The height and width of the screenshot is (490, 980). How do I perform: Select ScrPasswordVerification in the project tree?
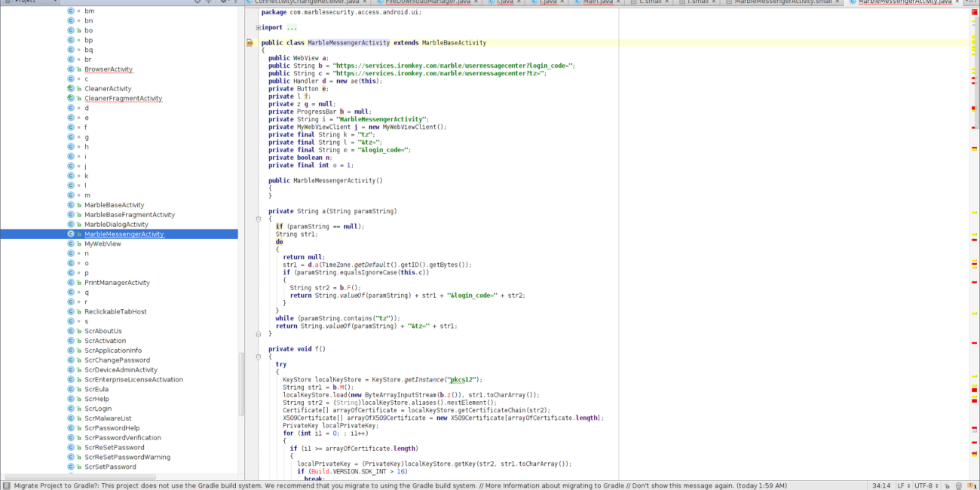[x=123, y=438]
